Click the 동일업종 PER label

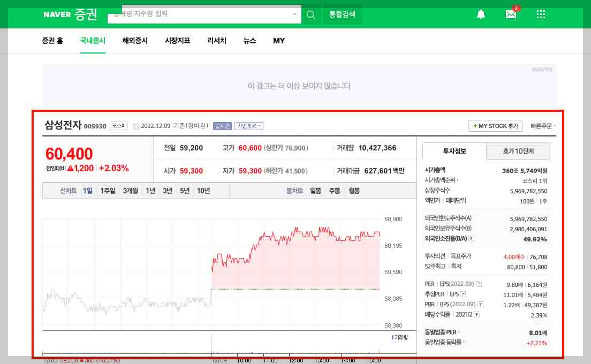point(440,332)
